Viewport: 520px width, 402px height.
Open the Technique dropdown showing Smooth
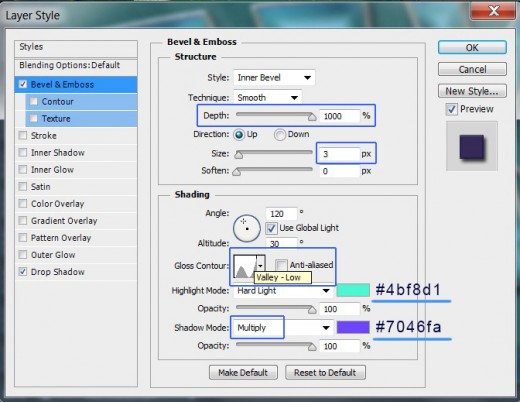coord(268,98)
